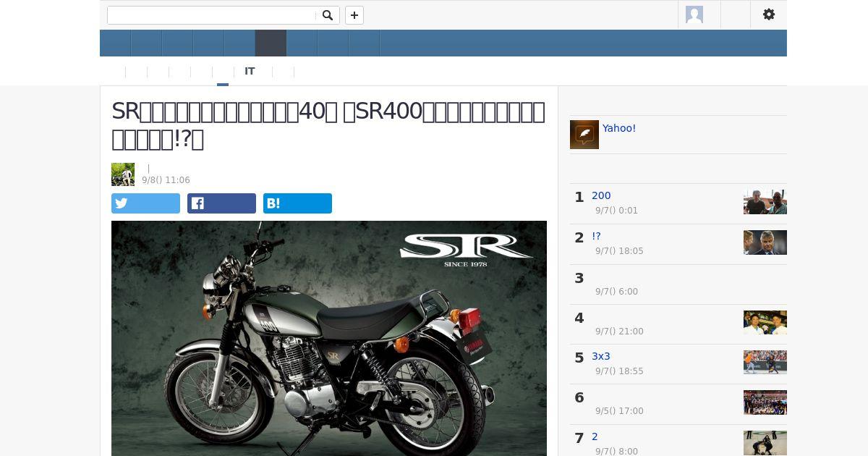Open ranking item 1 titled 200
This screenshot has width=868, height=456.
601,195
